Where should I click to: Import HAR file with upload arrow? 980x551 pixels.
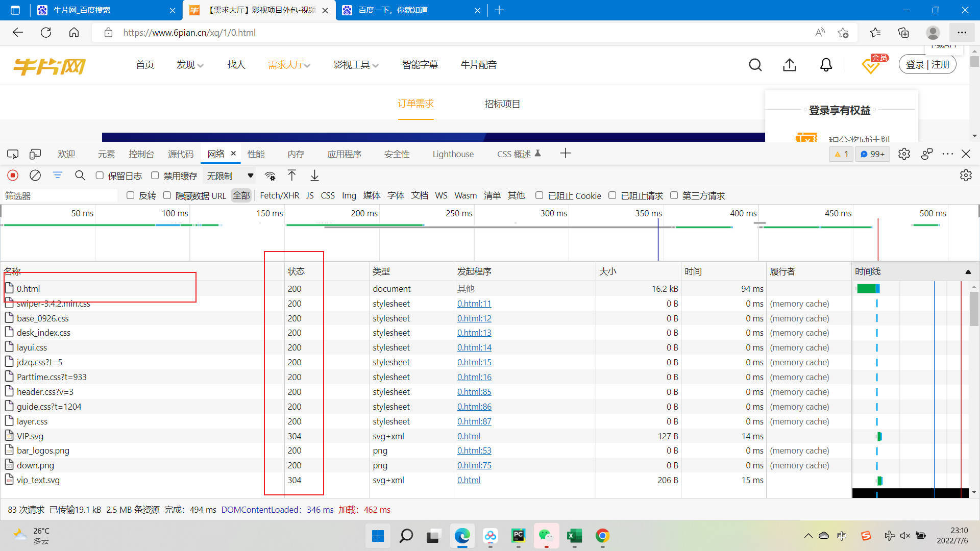click(x=292, y=176)
